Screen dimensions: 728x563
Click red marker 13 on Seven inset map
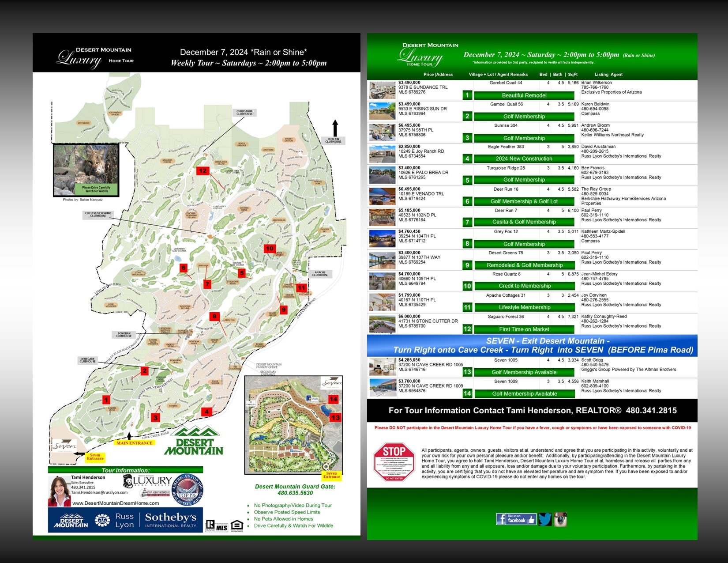point(336,417)
